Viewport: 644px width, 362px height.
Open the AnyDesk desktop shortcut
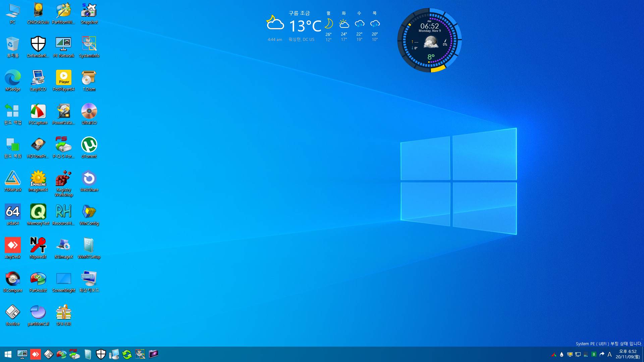[x=13, y=248]
